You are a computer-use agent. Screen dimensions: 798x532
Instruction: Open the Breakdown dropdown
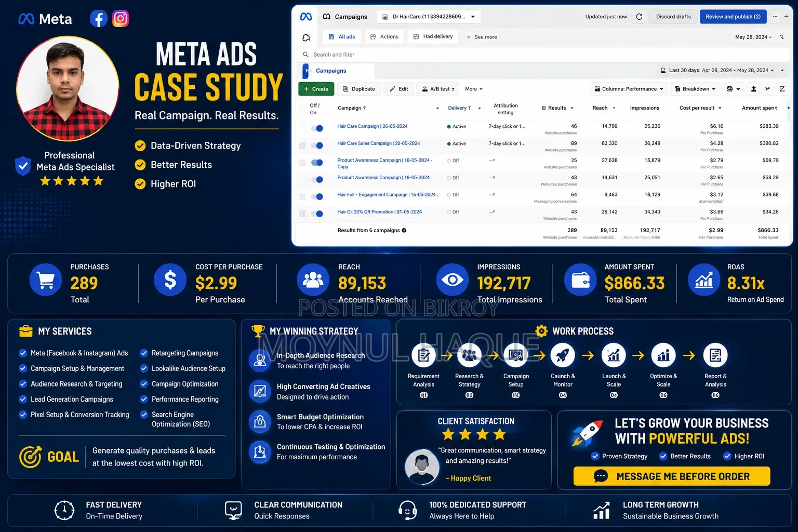click(695, 89)
